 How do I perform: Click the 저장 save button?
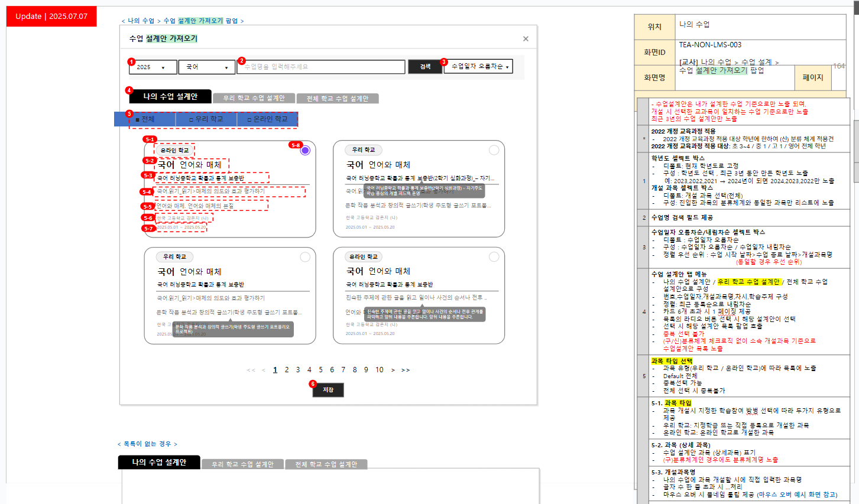(328, 390)
